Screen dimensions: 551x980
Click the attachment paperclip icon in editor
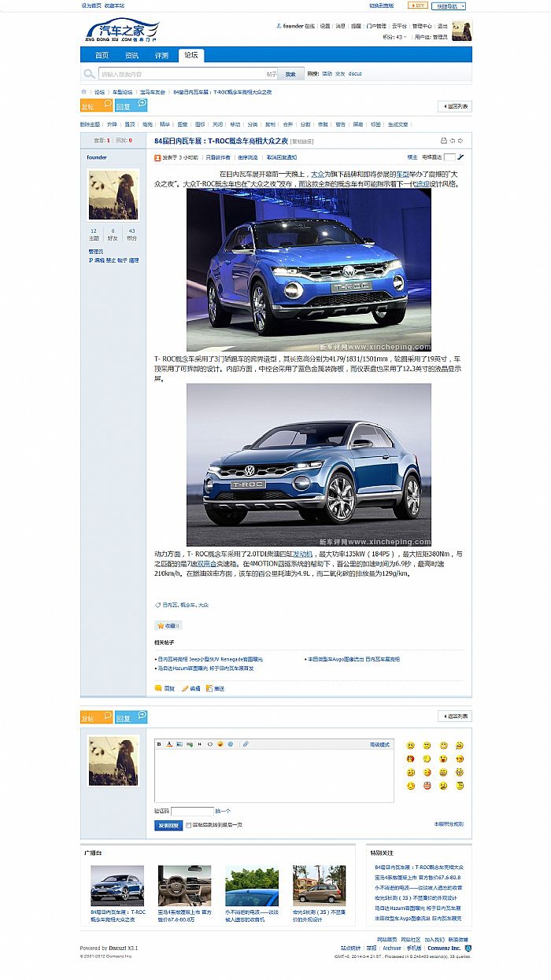[246, 744]
